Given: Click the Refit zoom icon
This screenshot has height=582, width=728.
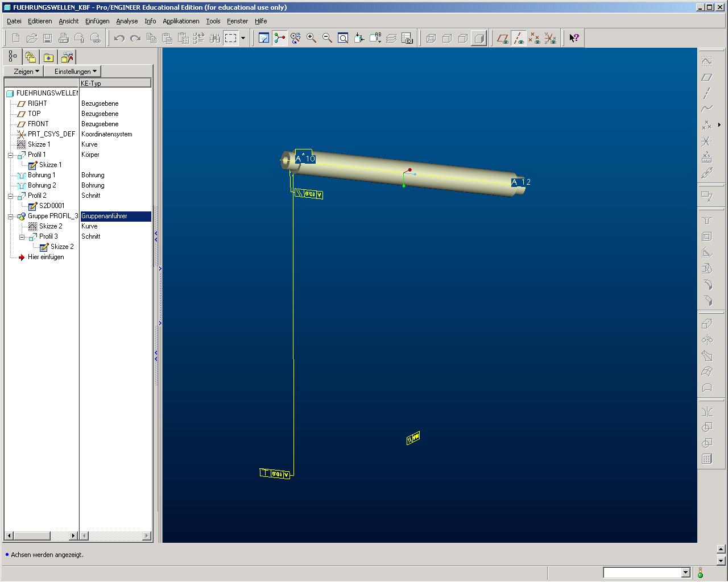Looking at the screenshot, I should [x=344, y=38].
